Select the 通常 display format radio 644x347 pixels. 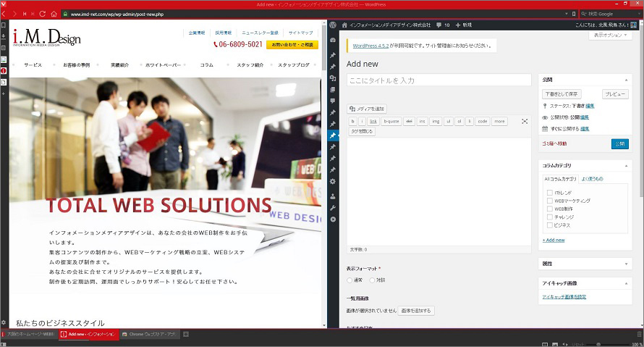tap(349, 280)
